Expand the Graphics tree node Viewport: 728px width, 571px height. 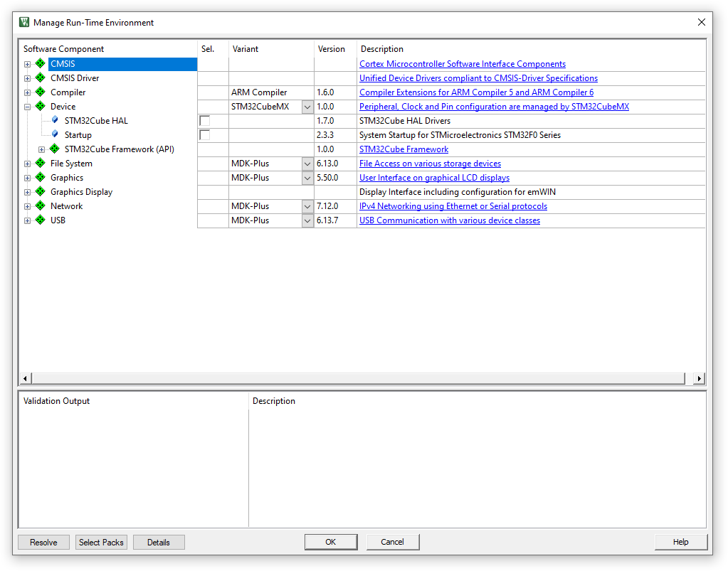pyautogui.click(x=27, y=178)
